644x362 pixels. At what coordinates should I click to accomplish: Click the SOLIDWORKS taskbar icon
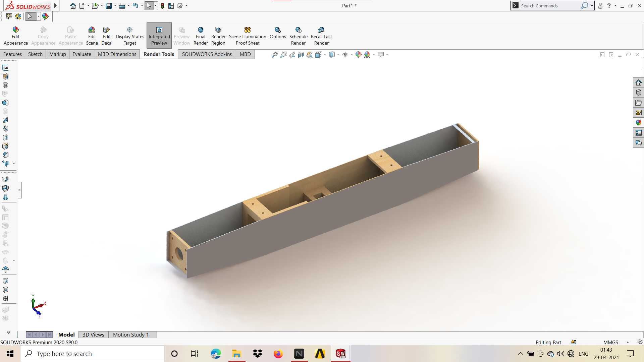coord(340,354)
